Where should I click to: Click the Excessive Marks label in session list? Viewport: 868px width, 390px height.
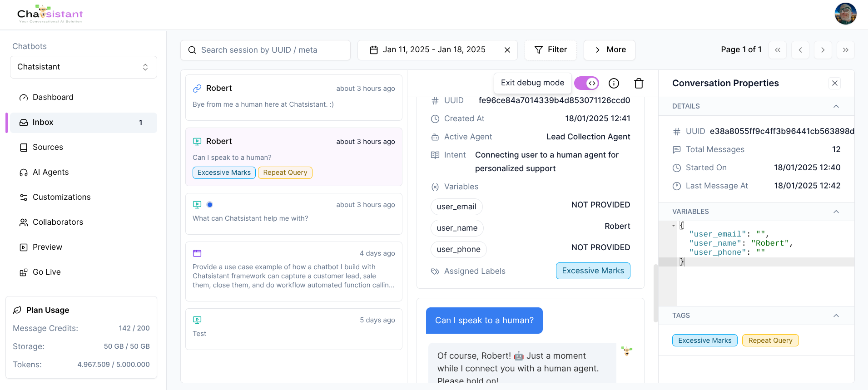point(224,173)
